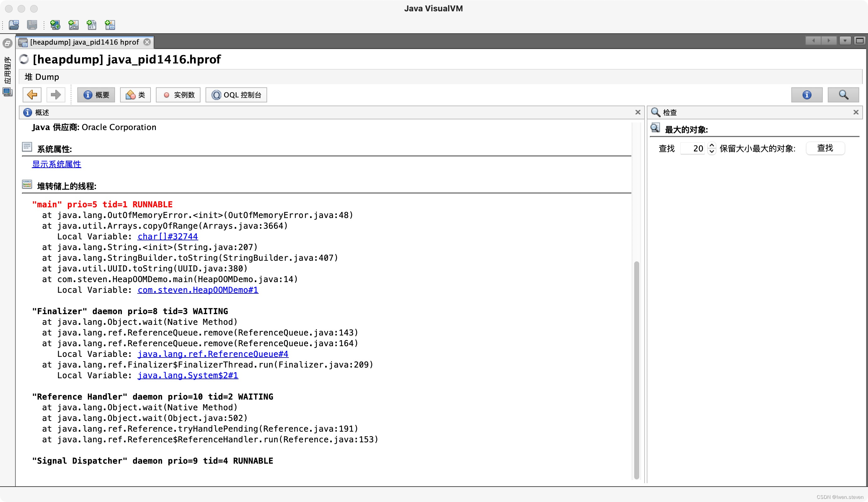Click the orange back arrow button
This screenshot has width=868, height=502.
coord(32,95)
